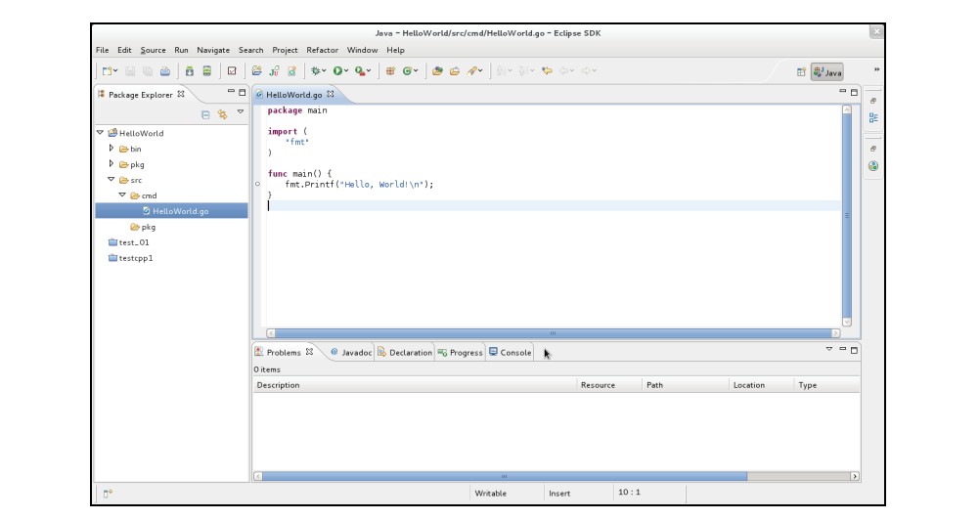Open the File menu
980x520 pixels.
pos(102,50)
